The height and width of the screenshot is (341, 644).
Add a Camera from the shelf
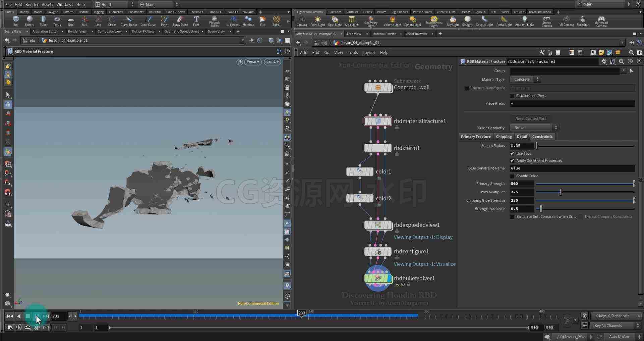tap(302, 21)
